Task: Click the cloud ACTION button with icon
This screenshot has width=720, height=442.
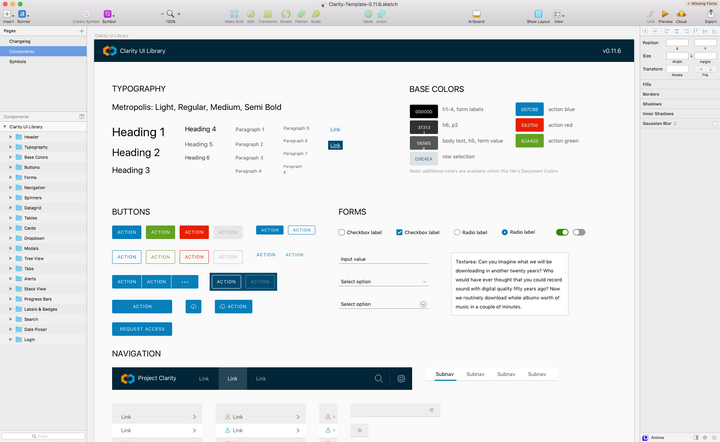Action: pyautogui.click(x=233, y=307)
